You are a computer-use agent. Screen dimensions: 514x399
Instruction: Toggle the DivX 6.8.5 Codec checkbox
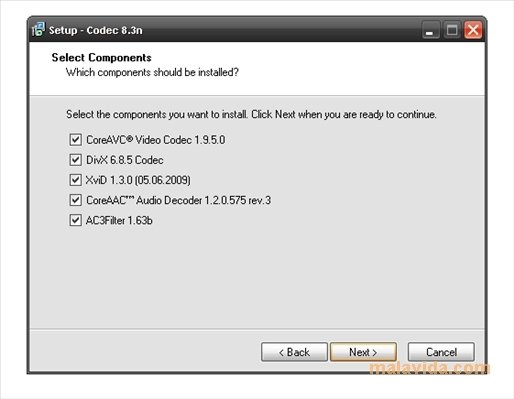[x=75, y=160]
